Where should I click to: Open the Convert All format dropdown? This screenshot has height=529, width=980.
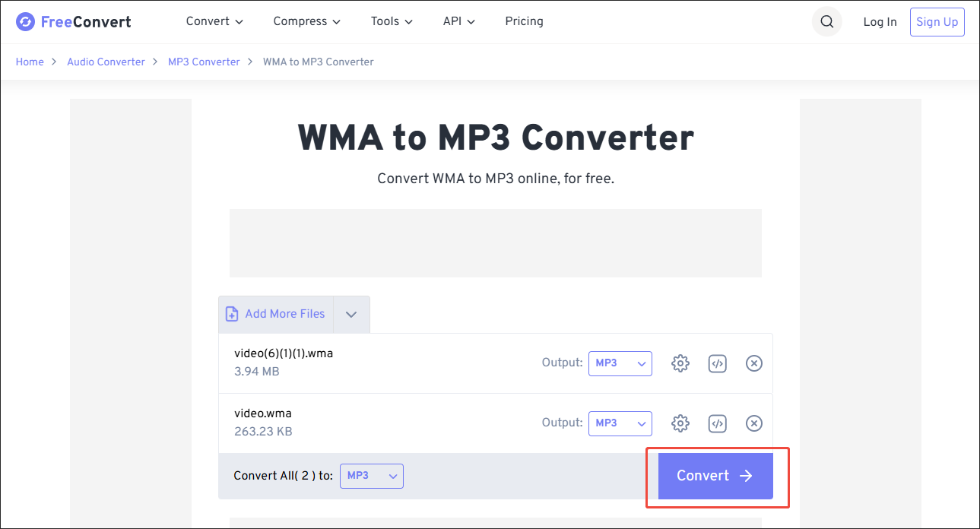pyautogui.click(x=372, y=476)
